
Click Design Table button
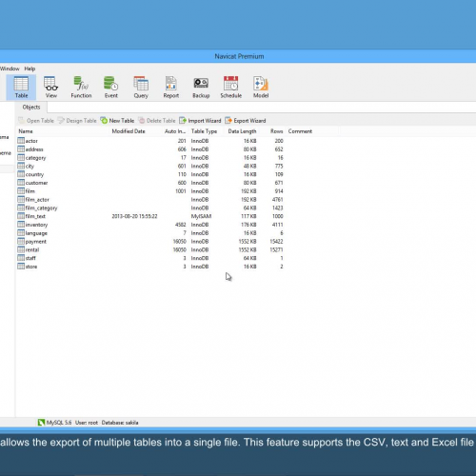click(x=77, y=121)
